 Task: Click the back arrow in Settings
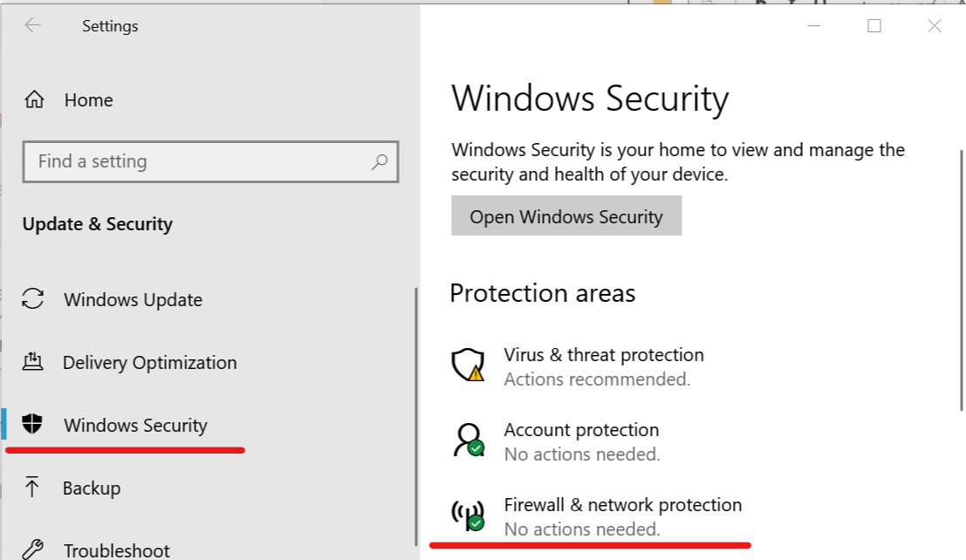click(x=32, y=25)
